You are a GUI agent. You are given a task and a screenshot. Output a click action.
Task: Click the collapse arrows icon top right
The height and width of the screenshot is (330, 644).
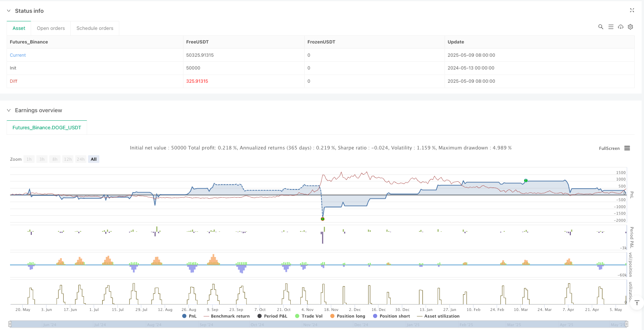tap(632, 10)
